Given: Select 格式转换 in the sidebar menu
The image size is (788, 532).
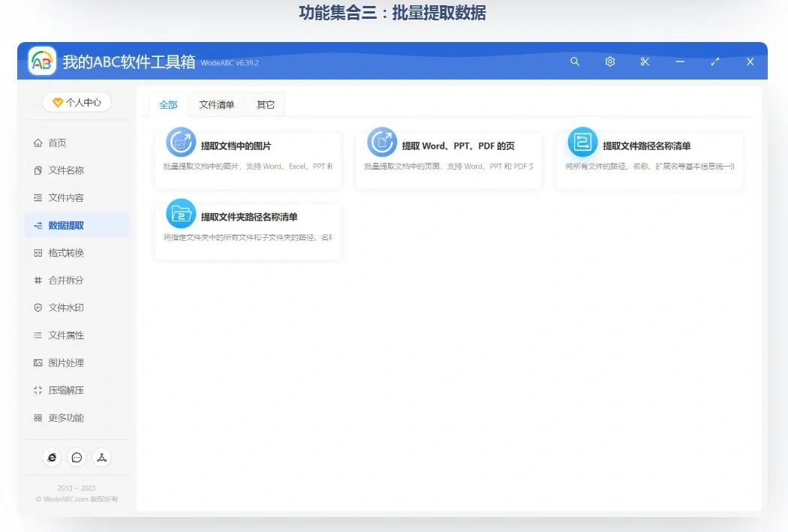Looking at the screenshot, I should pos(68,252).
